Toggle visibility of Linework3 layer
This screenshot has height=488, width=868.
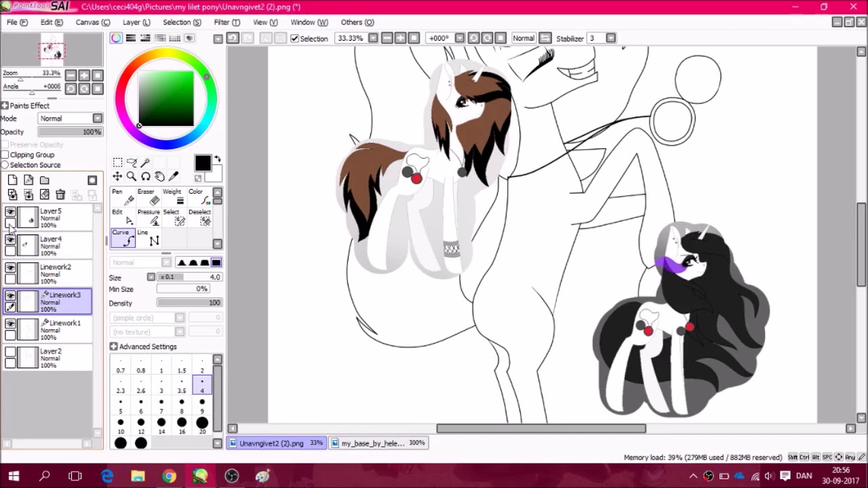(10, 296)
